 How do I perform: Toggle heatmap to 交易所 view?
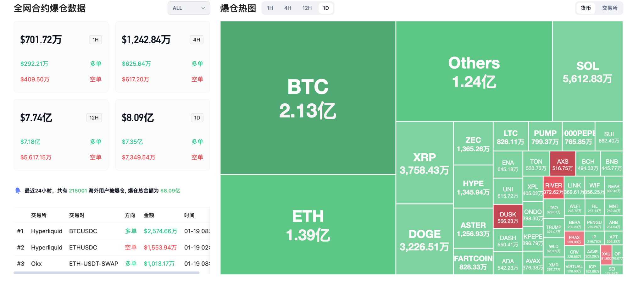(x=609, y=8)
